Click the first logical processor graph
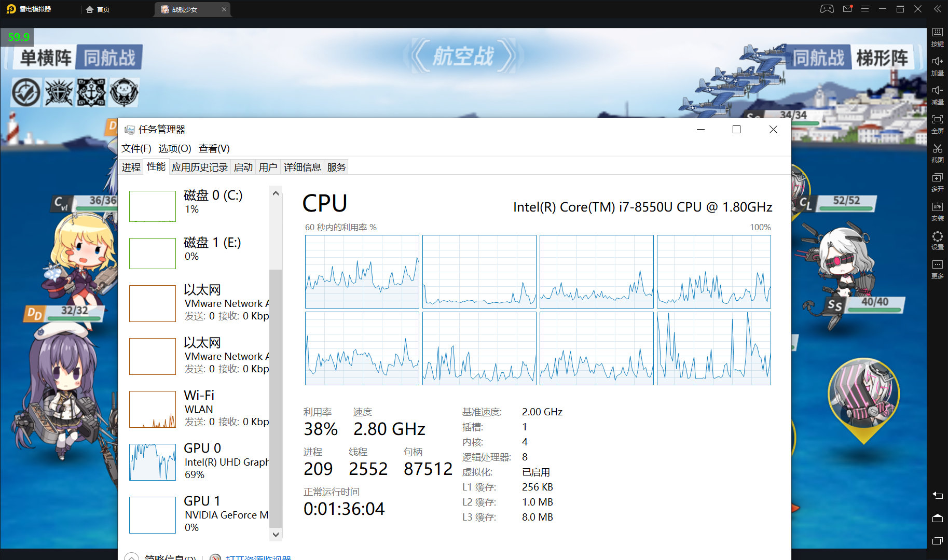Image resolution: width=948 pixels, height=560 pixels. click(362, 272)
